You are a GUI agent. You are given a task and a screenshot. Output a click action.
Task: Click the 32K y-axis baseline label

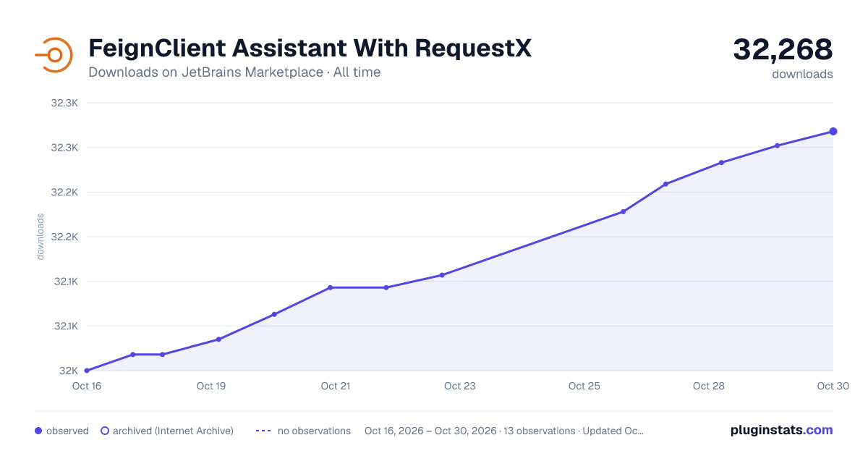(x=69, y=371)
